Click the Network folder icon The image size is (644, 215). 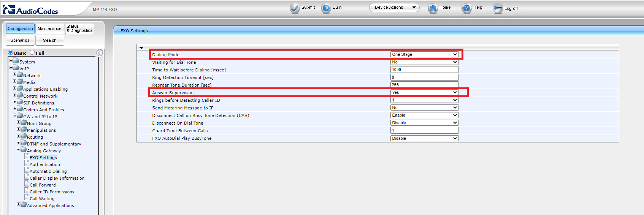20,74
